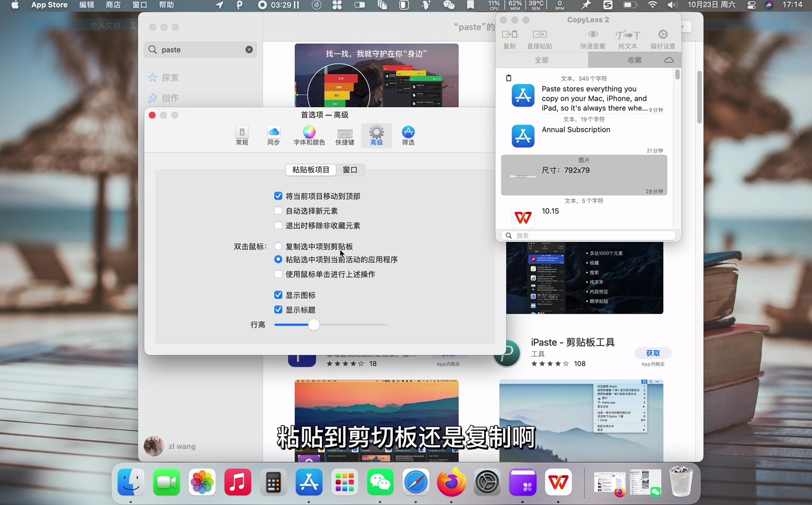Image resolution: width=812 pixels, height=505 pixels.
Task: Open Control Center in menu bar
Action: (x=751, y=5)
